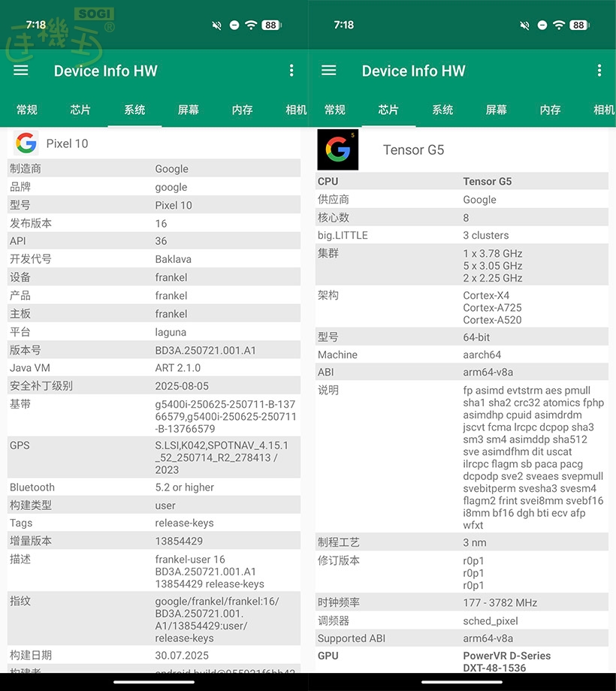Image resolution: width=616 pixels, height=691 pixels.
Task: Open 屏幕 tab in left screen
Action: point(189,110)
